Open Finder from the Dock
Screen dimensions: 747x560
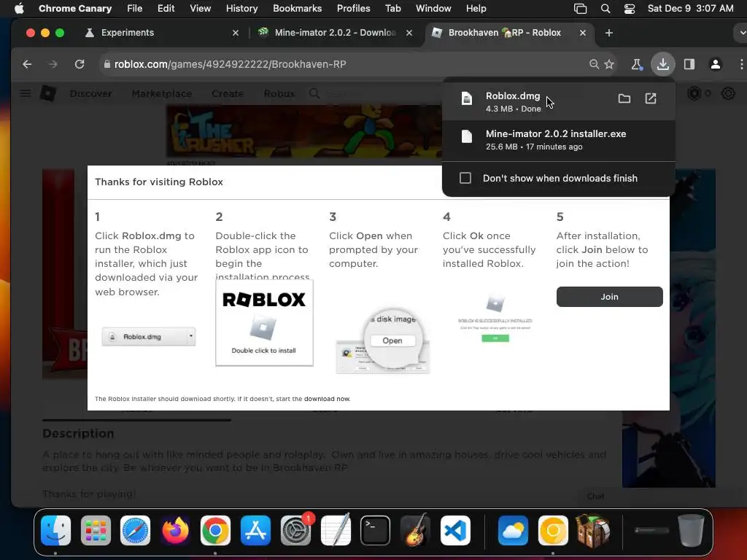(55, 531)
